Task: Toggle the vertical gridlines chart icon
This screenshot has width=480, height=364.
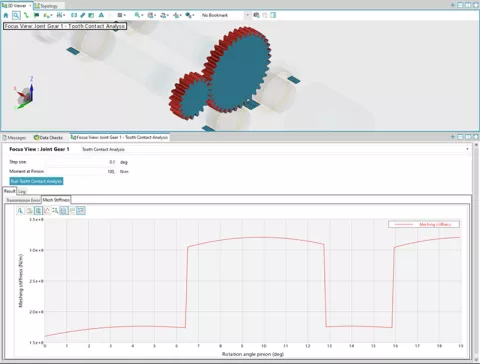Action: (x=64, y=211)
